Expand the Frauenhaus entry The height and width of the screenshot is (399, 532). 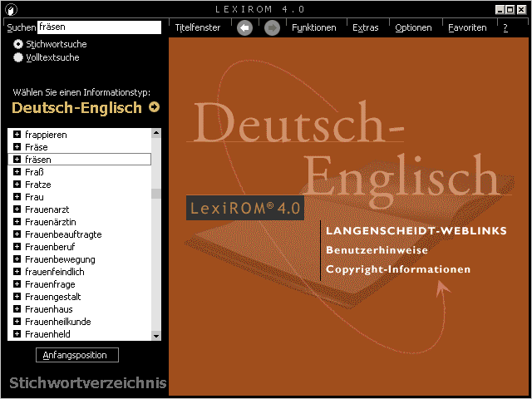point(17,308)
